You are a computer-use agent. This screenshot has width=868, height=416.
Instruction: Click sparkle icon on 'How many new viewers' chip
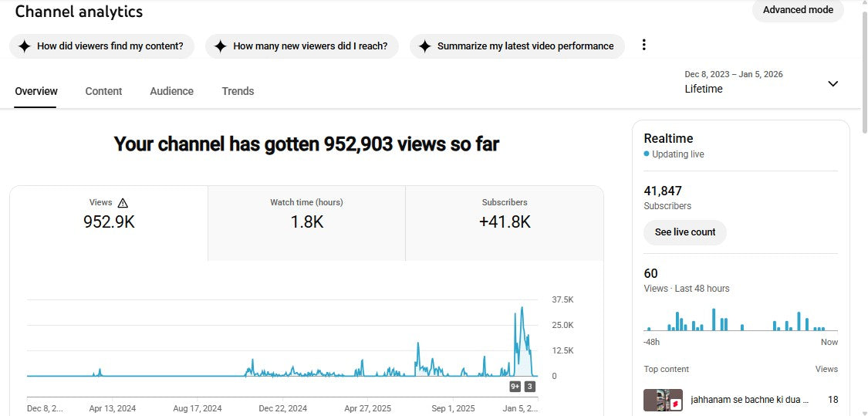pos(220,46)
